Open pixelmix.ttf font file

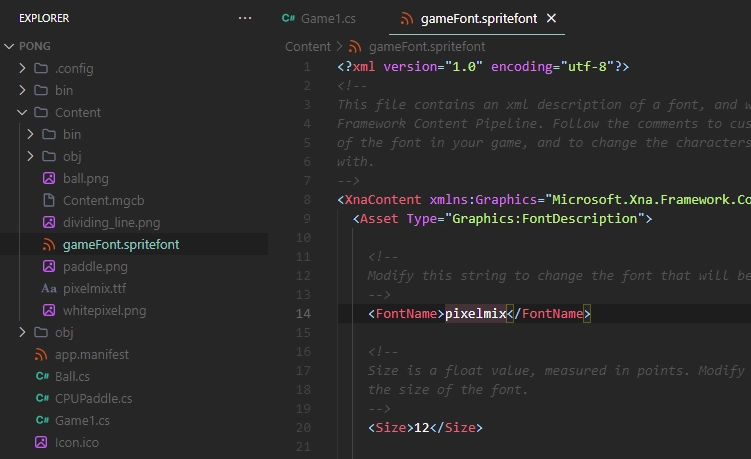point(94,288)
